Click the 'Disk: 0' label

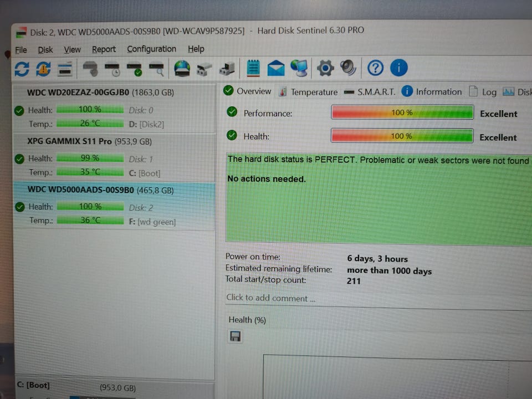(x=141, y=110)
